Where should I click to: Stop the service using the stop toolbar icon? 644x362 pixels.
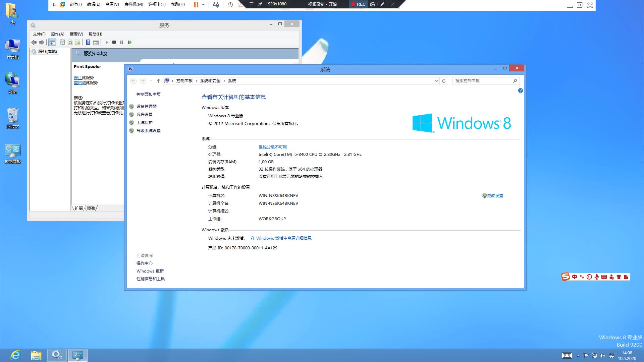(x=114, y=42)
